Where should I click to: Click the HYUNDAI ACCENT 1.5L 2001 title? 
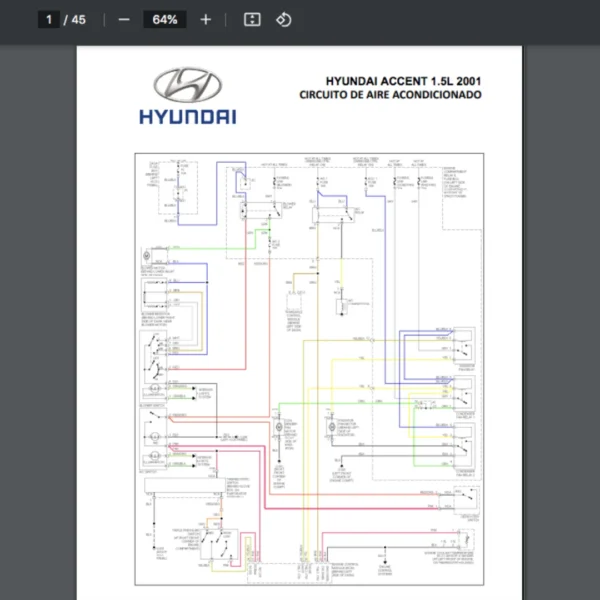tap(403, 81)
